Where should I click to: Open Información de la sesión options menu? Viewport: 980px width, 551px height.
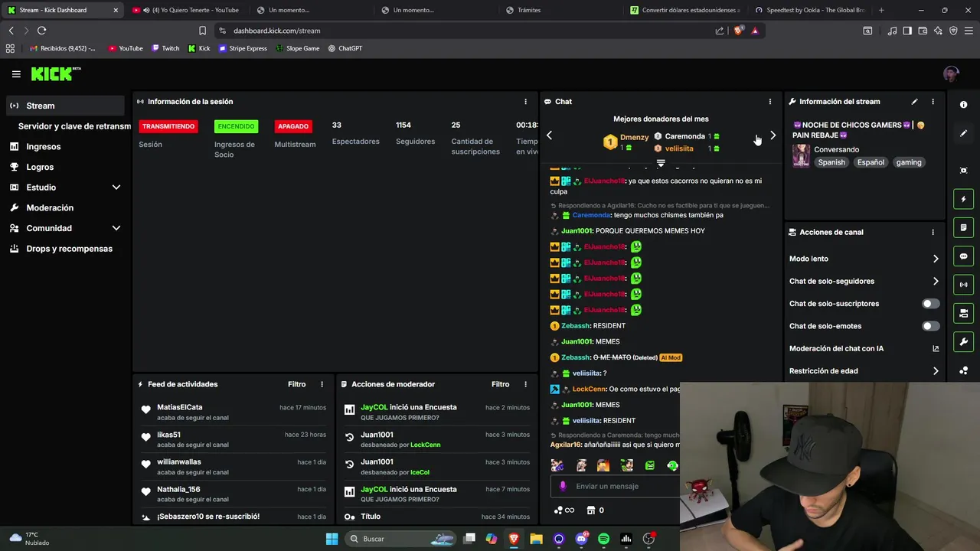coord(525,102)
